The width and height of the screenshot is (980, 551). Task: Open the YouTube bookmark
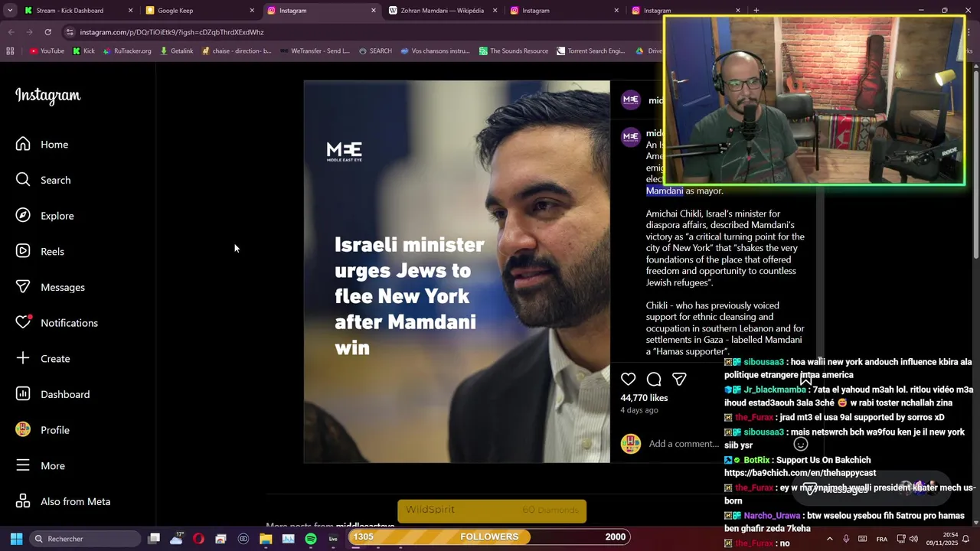point(47,51)
